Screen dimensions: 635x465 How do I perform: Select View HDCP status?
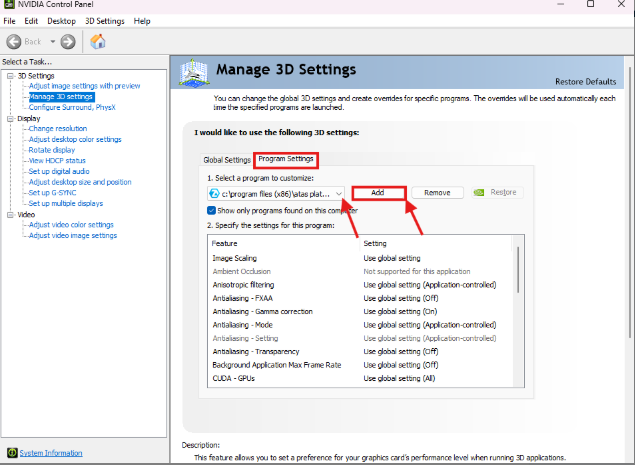click(57, 160)
